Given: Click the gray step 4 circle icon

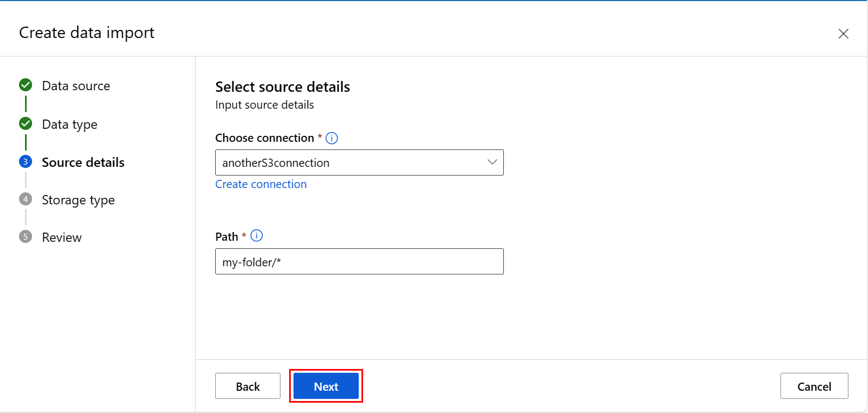Looking at the screenshot, I should 26,199.
